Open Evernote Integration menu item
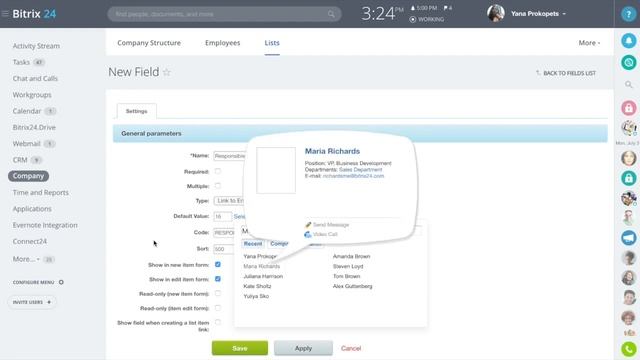Image resolution: width=640 pixels, height=360 pixels. coord(45,225)
